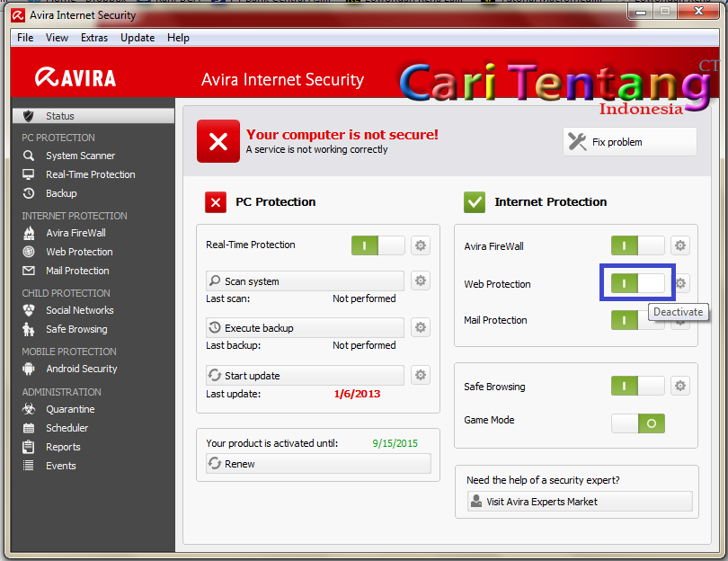Click the Backup clock icon in sidebar

coord(29,193)
